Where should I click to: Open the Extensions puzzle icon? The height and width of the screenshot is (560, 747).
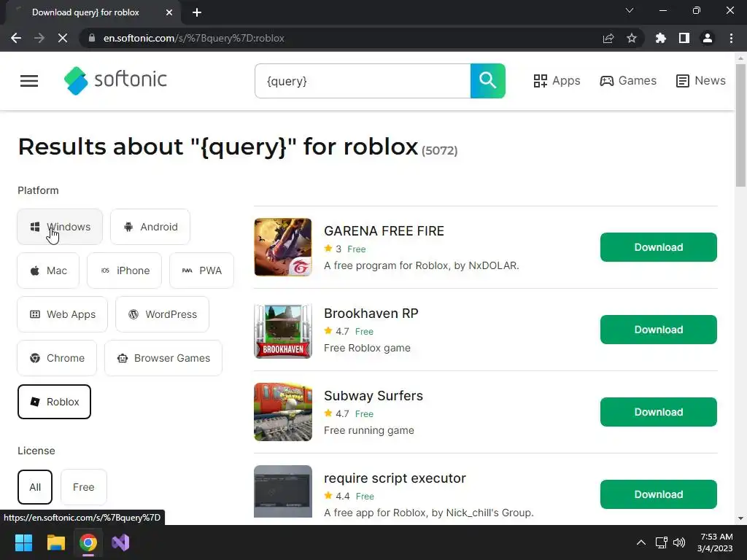[661, 38]
